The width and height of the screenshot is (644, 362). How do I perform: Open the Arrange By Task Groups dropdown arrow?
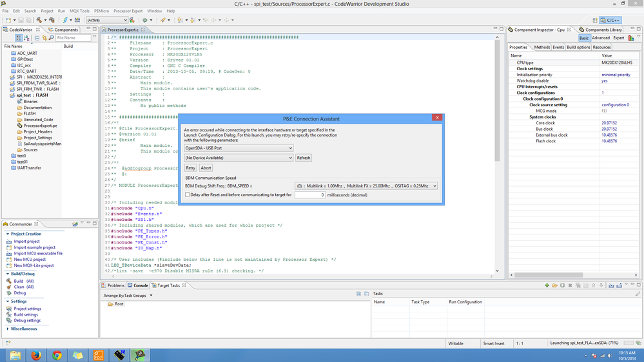point(151,296)
